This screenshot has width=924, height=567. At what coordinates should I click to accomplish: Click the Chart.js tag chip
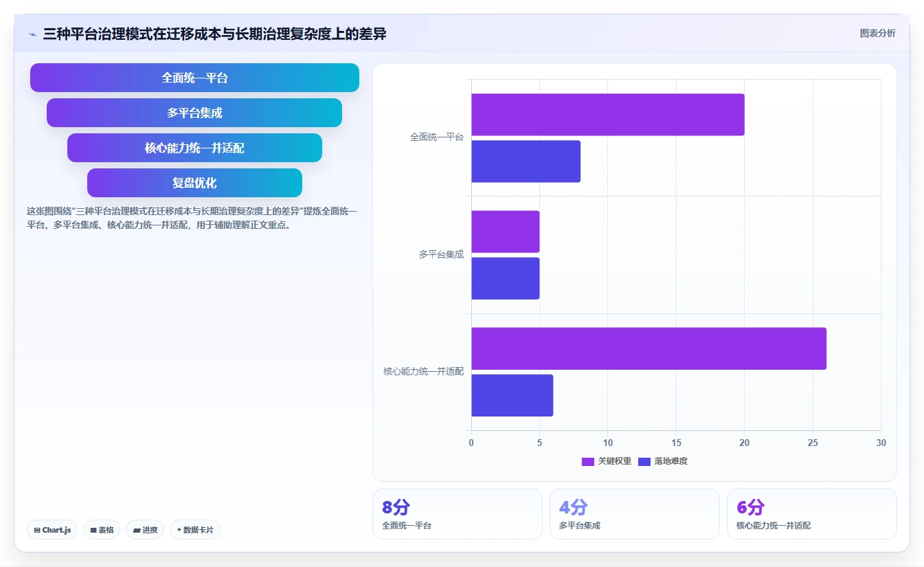[x=52, y=530]
